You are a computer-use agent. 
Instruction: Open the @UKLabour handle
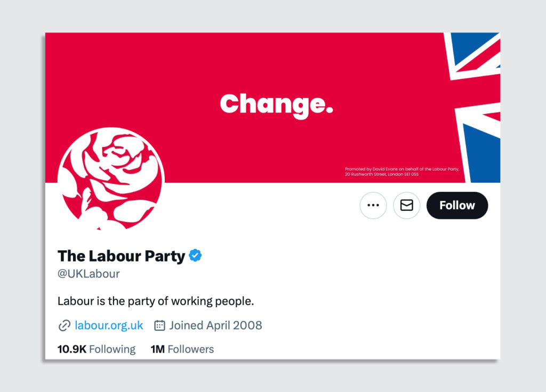pyautogui.click(x=89, y=274)
